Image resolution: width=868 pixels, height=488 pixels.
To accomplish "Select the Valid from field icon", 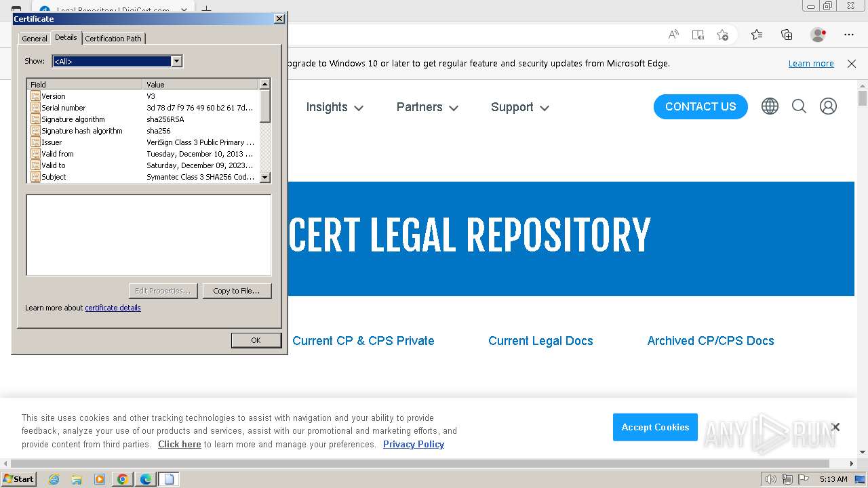I will coord(35,154).
